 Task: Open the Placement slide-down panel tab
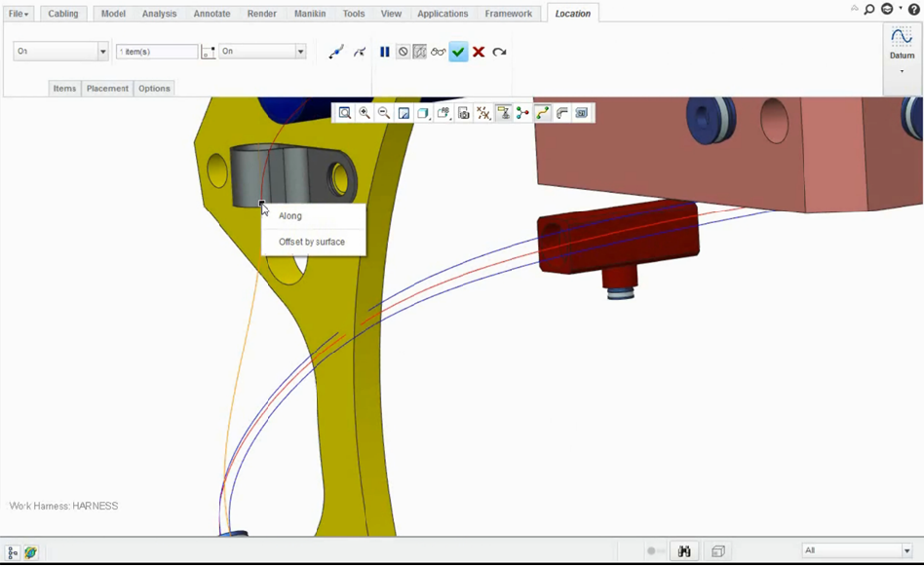107,89
